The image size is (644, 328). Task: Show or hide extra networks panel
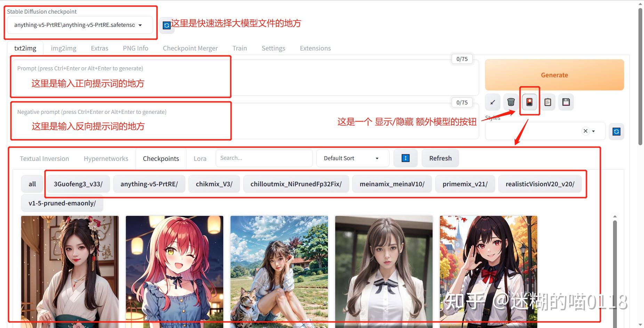[529, 102]
